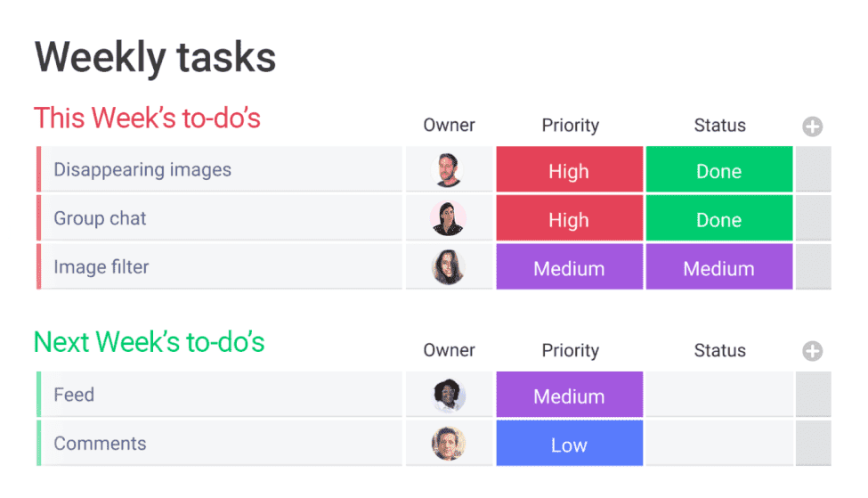Open the Disappearing images task row
Image resolution: width=868 pixels, height=498 pixels.
point(219,169)
